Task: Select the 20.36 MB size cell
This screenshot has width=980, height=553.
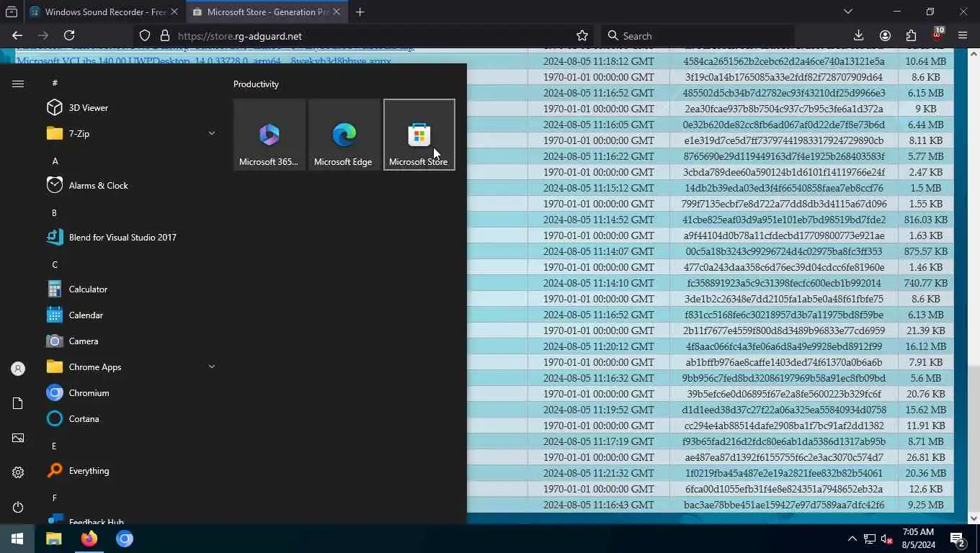Action: click(925, 473)
